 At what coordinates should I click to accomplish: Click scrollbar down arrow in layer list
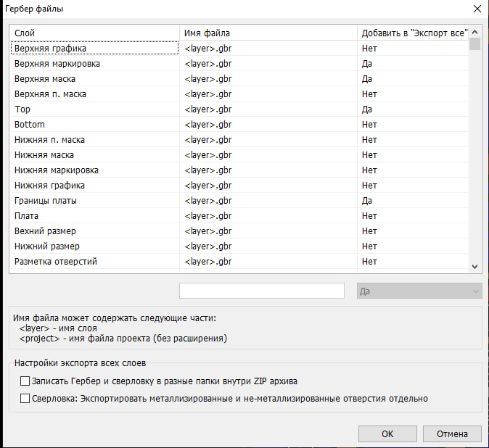(x=474, y=266)
